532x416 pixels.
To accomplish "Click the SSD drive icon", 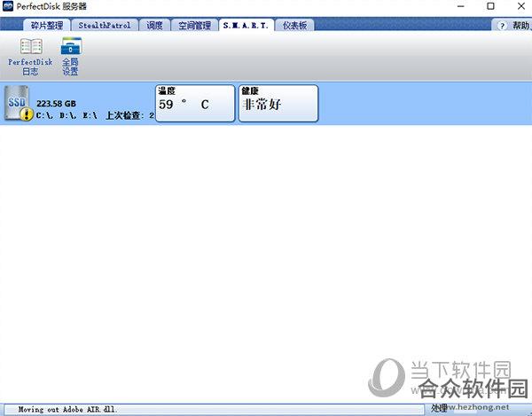I will [x=16, y=103].
